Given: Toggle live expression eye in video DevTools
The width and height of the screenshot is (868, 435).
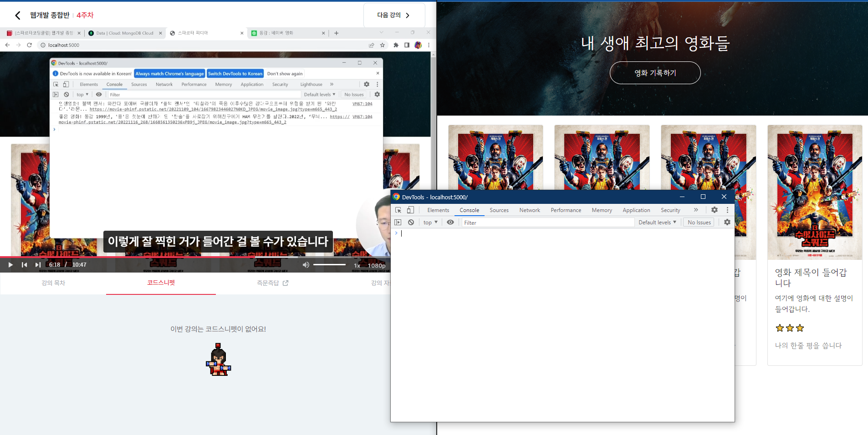Looking at the screenshot, I should [99, 95].
